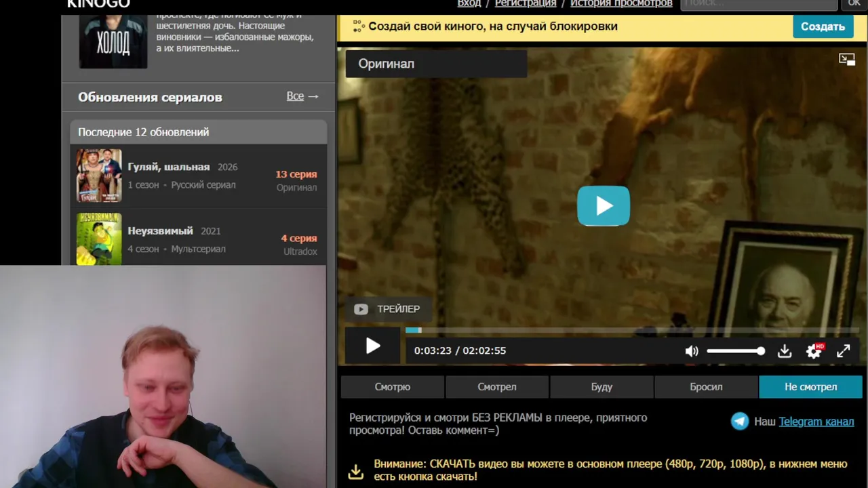The width and height of the screenshot is (868, 488).
Task: Click the 4 серия episode label
Action: click(299, 238)
